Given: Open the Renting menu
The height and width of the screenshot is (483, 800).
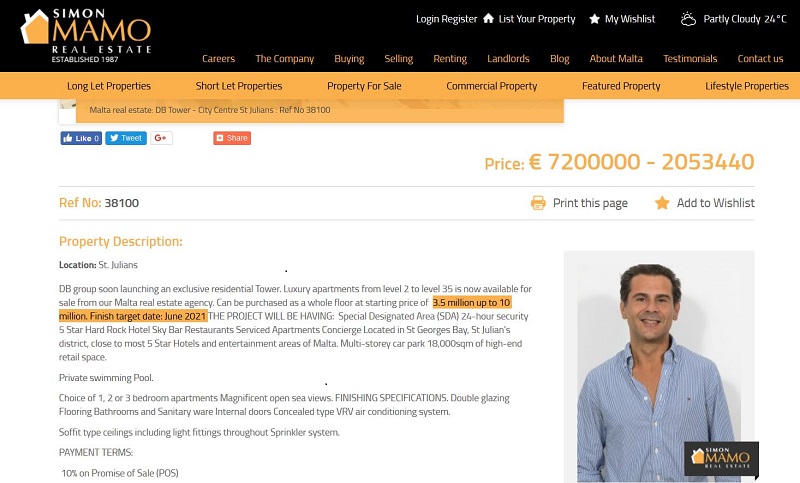Looking at the screenshot, I should (x=450, y=59).
